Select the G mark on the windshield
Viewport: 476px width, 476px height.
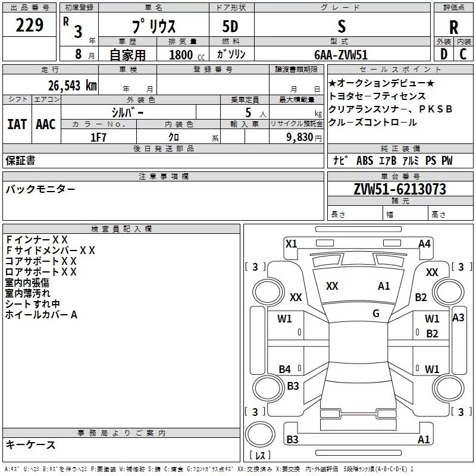pos(376,314)
